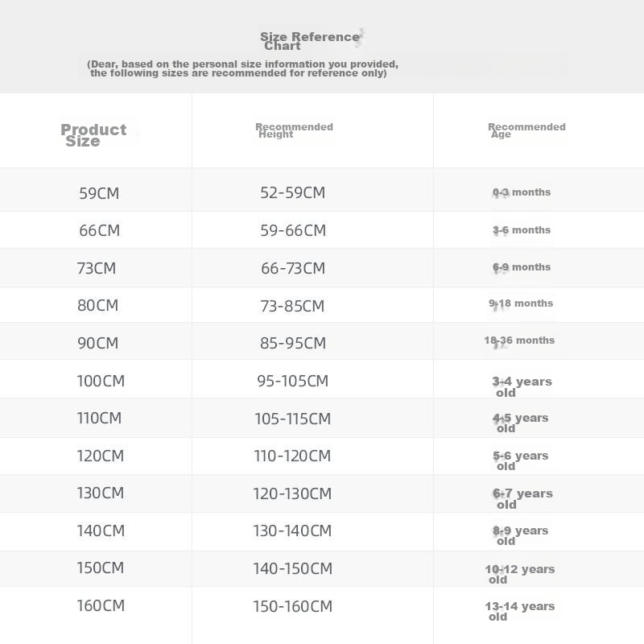The height and width of the screenshot is (644, 644).
Task: Click the 130CM product size cell
Action: [100, 493]
